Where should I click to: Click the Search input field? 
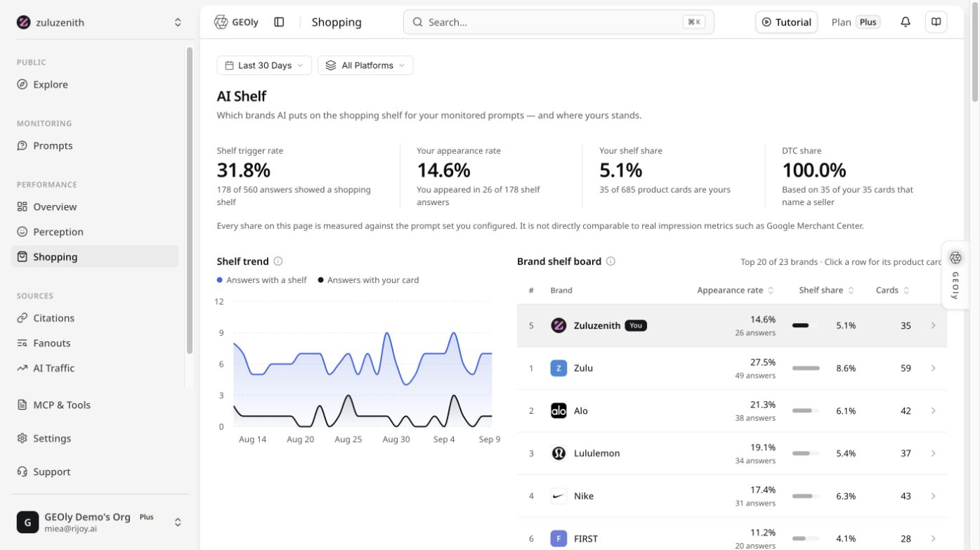click(558, 22)
